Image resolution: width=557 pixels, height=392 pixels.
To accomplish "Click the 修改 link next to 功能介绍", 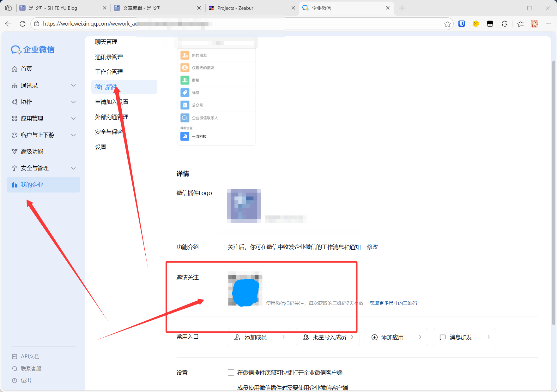I will pyautogui.click(x=372, y=247).
